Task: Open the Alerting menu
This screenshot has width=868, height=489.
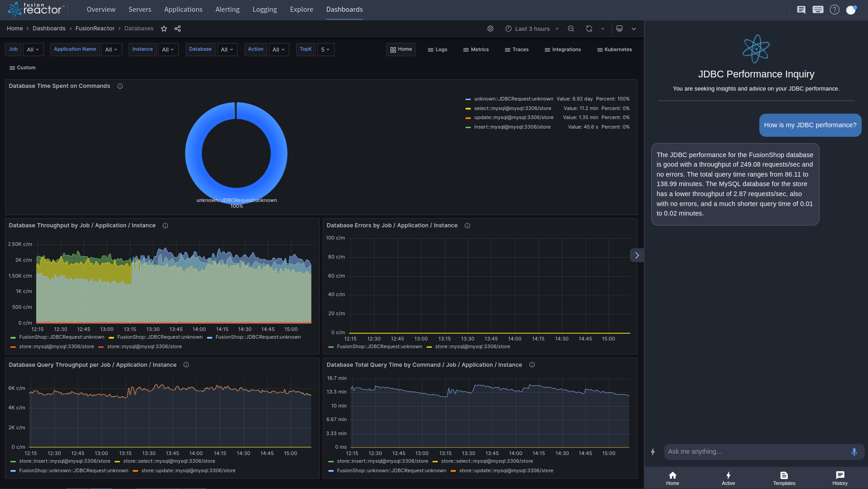Action: pyautogui.click(x=227, y=10)
